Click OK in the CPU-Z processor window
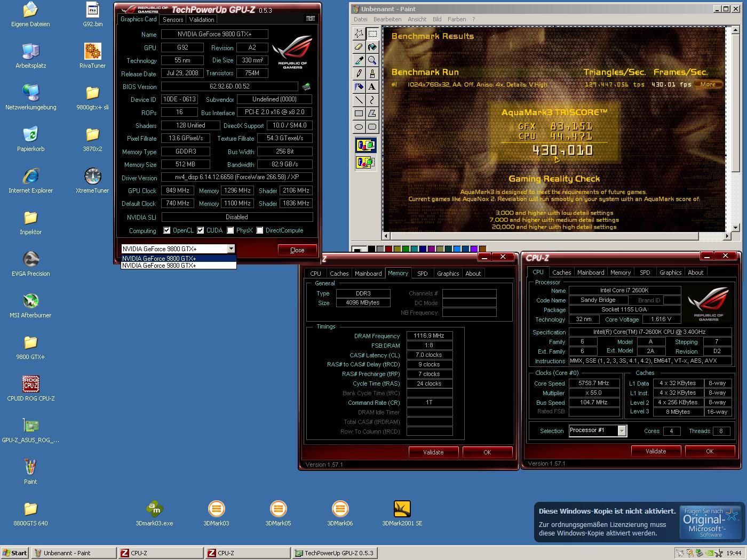Image resolution: width=747 pixels, height=560 pixels. [710, 451]
